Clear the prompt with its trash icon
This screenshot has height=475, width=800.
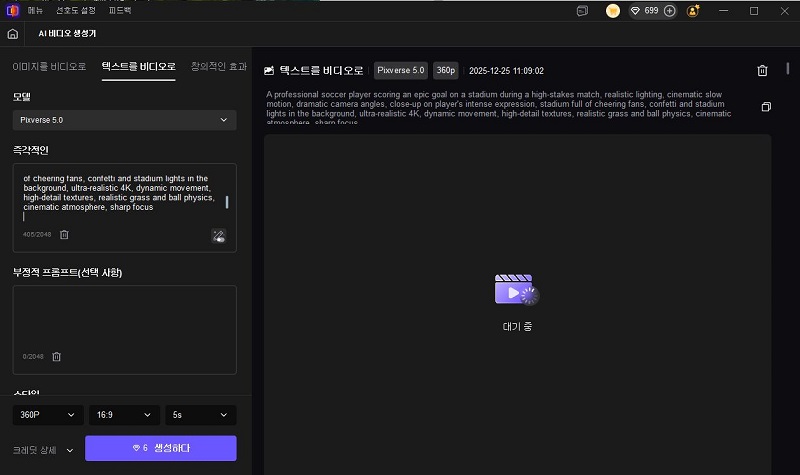point(64,235)
